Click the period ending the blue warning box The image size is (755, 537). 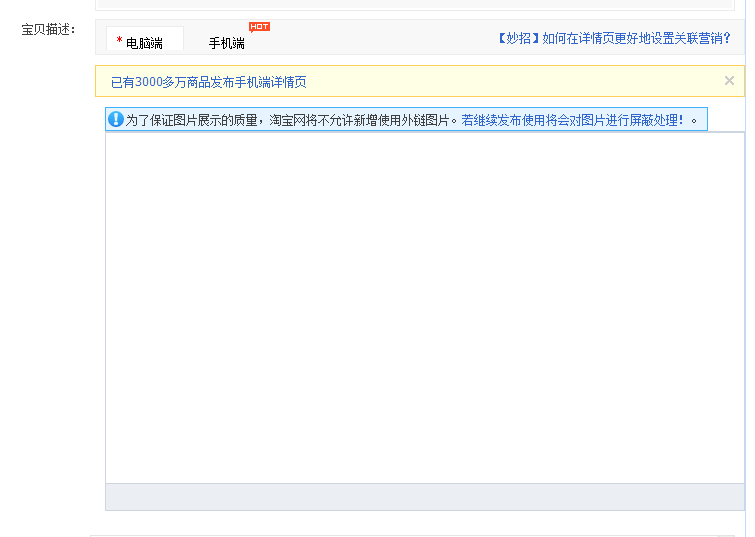coord(694,120)
